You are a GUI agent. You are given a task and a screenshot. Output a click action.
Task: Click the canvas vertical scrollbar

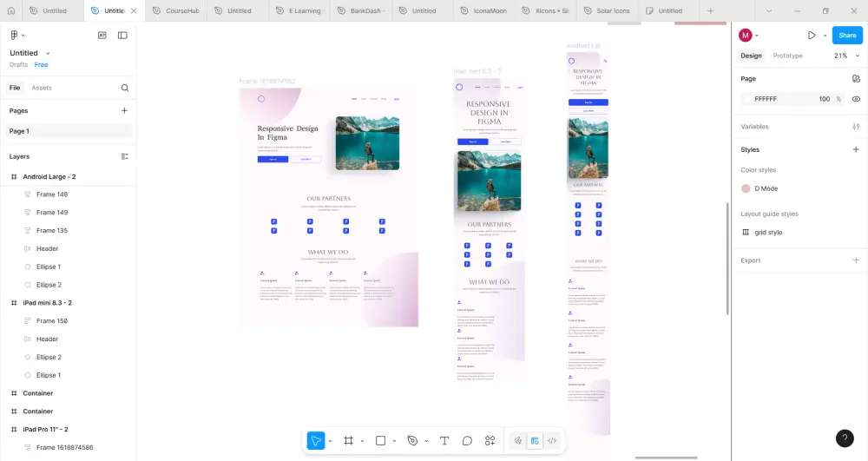[x=727, y=259]
